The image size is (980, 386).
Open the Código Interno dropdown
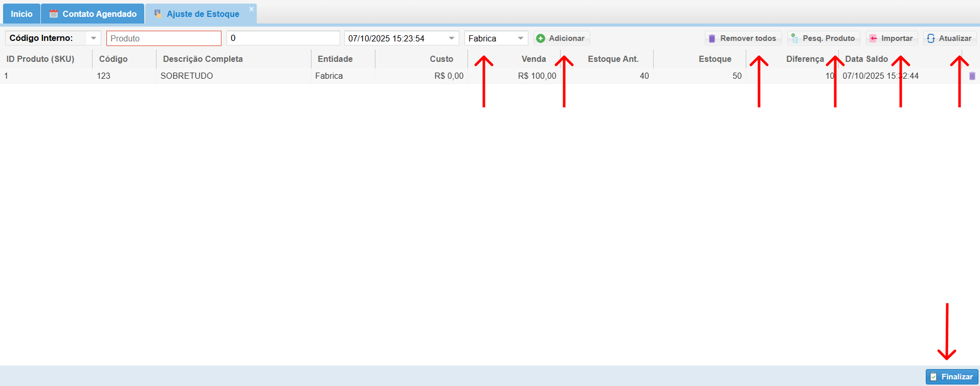pyautogui.click(x=94, y=38)
